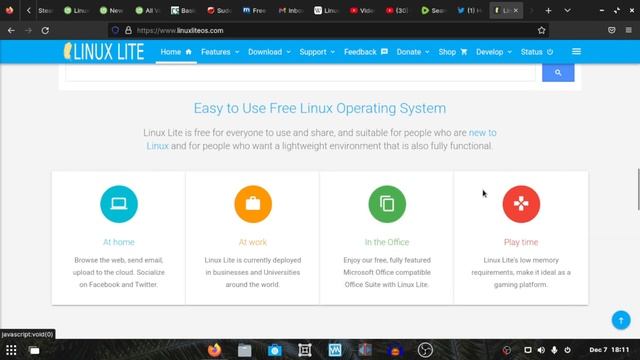This screenshot has height=360, width=640.
Task: Open the Shop nav link
Action: tap(453, 52)
